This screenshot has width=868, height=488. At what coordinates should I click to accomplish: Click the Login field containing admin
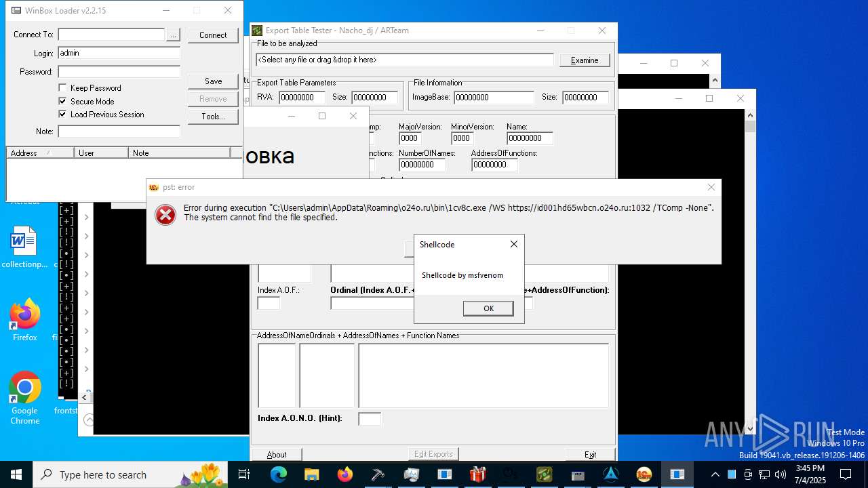[119, 53]
